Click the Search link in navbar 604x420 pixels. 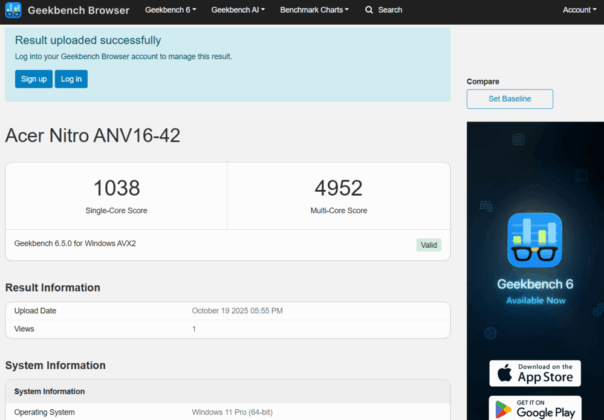(x=390, y=10)
